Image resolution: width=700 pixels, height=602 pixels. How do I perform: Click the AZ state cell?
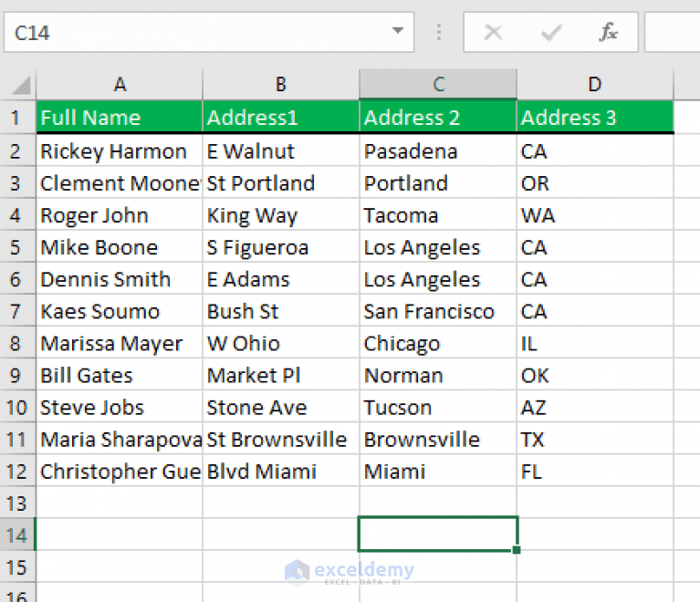pos(595,407)
